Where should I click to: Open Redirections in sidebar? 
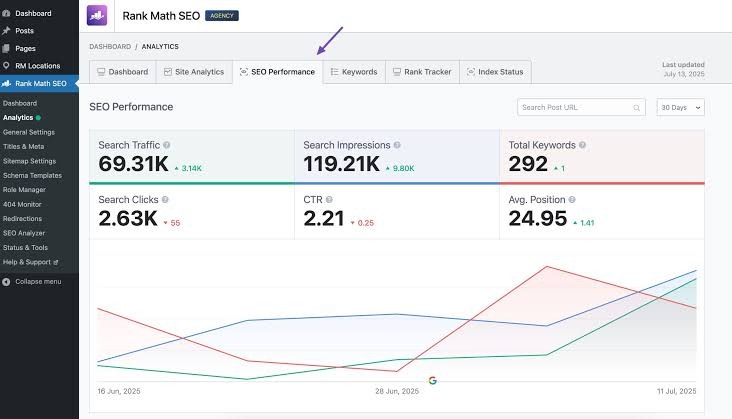point(22,219)
